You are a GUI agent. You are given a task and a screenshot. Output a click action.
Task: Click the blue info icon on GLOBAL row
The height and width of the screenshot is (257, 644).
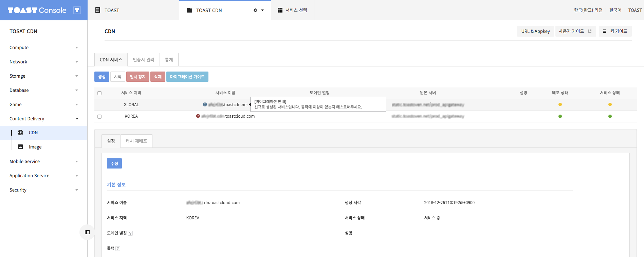click(x=205, y=104)
